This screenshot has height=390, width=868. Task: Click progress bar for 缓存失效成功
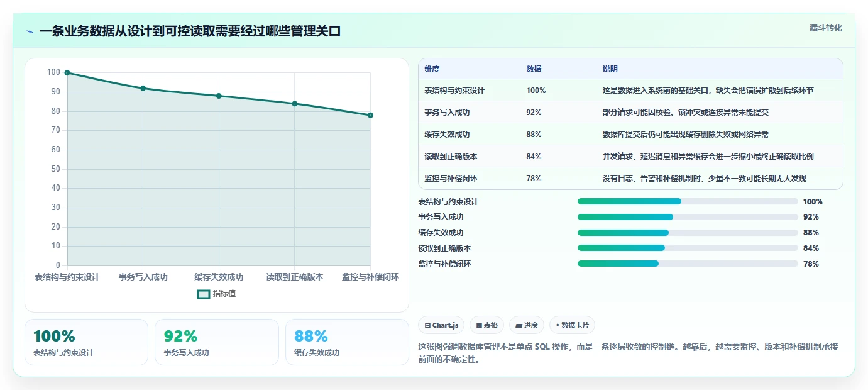point(688,233)
